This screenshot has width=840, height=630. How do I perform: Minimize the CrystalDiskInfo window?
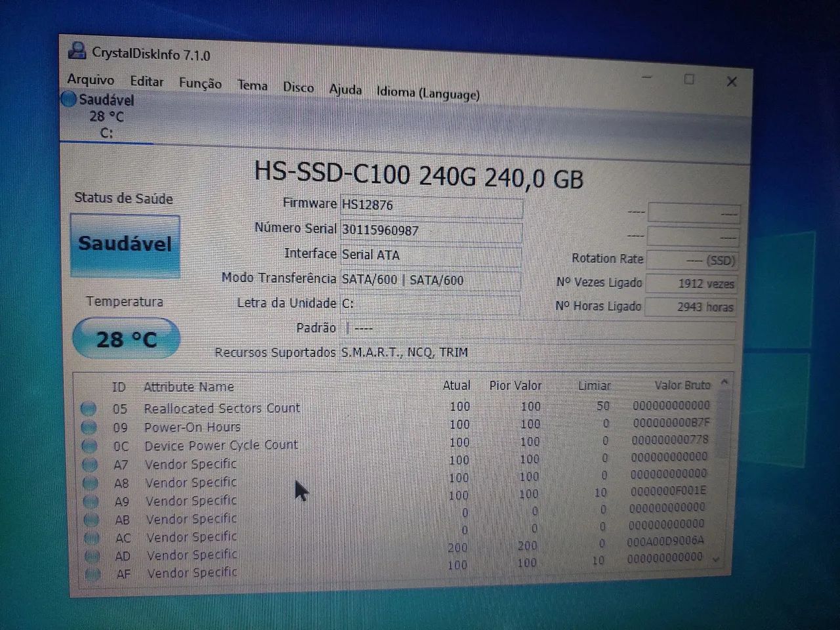647,77
